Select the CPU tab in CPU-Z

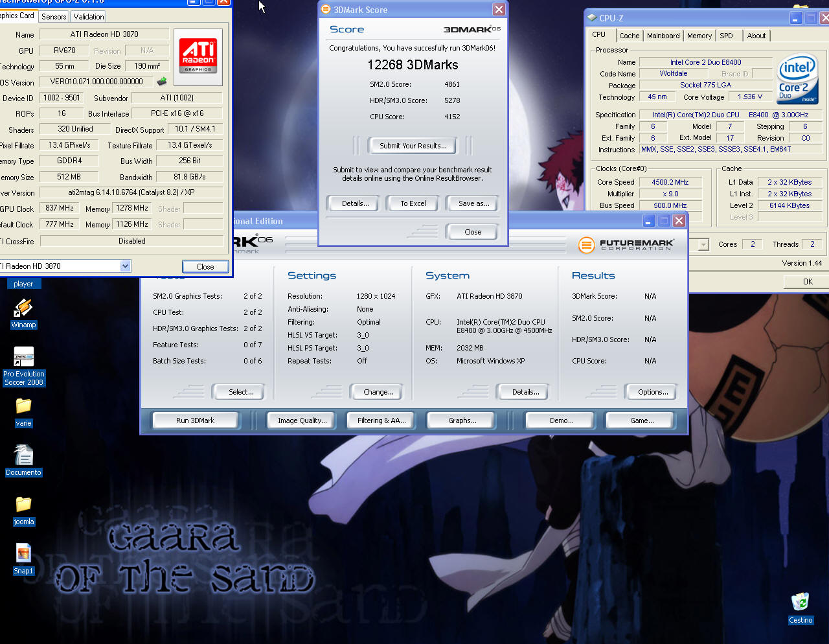click(599, 34)
